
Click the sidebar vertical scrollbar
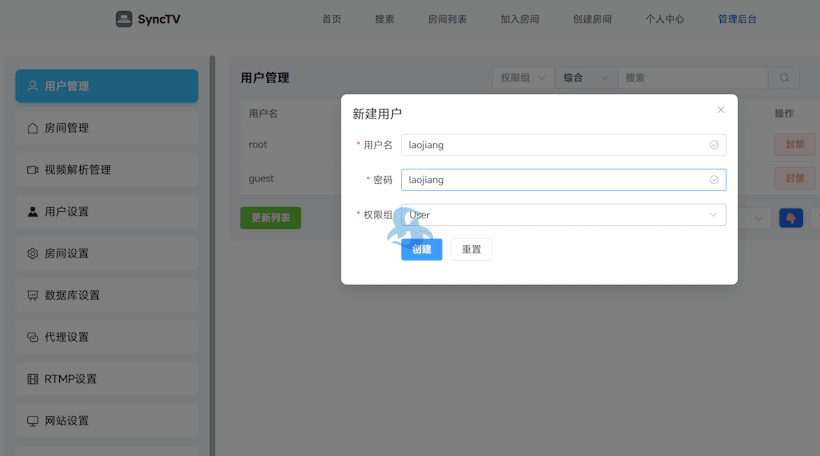(212, 256)
